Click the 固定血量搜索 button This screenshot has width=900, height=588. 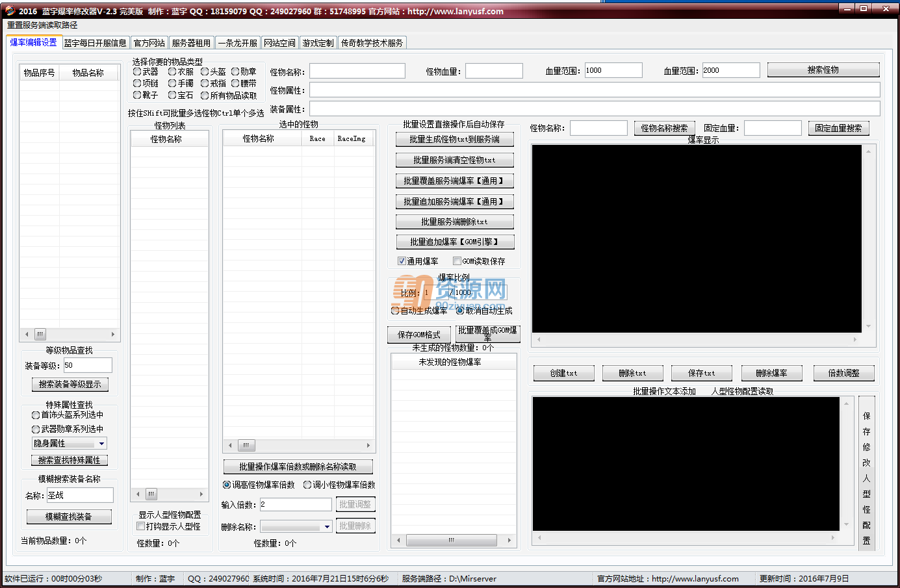click(838, 128)
